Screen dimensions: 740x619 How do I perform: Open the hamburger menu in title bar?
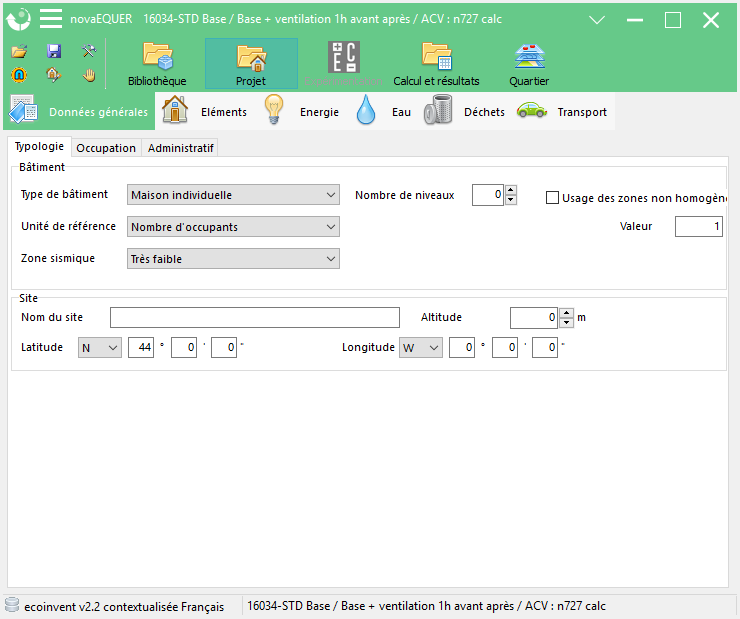click(51, 19)
